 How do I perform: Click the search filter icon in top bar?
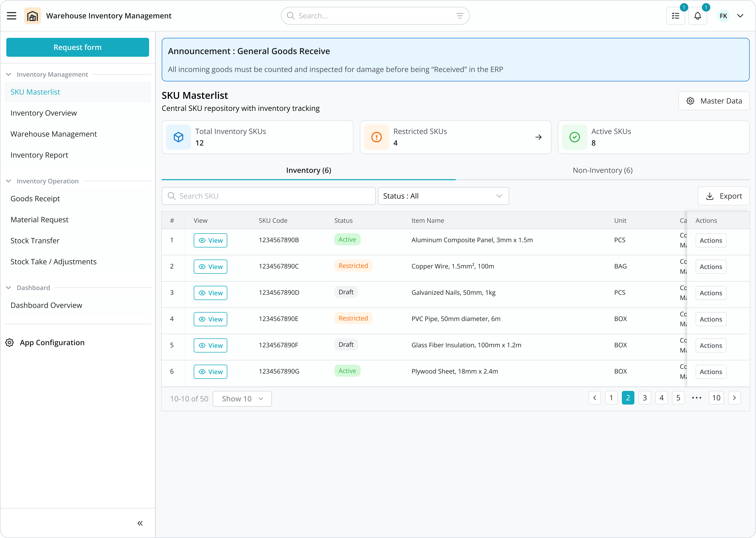pyautogui.click(x=460, y=16)
